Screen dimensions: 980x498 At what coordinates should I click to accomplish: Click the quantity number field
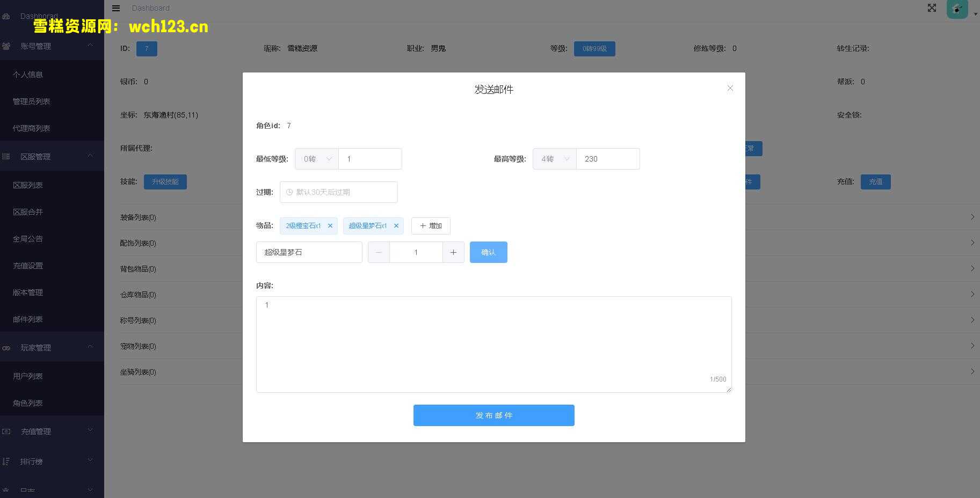coord(416,252)
